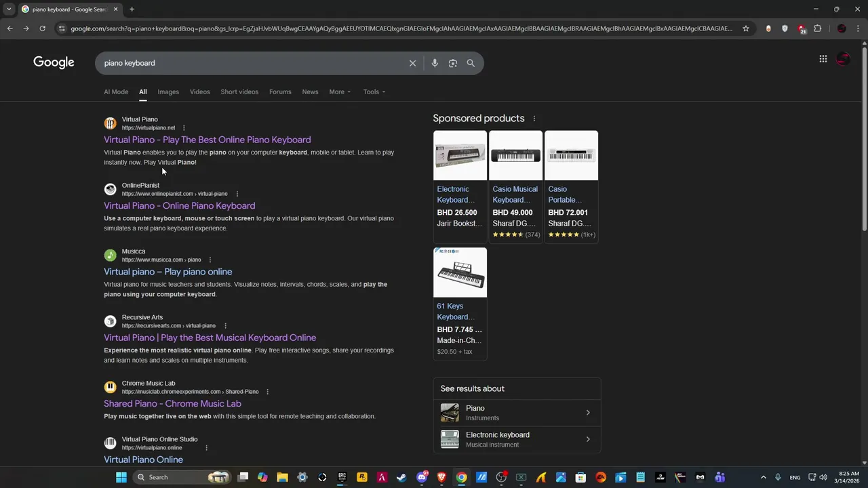Expand the More search filters dropdown
This screenshot has width=868, height=488.
pyautogui.click(x=340, y=91)
